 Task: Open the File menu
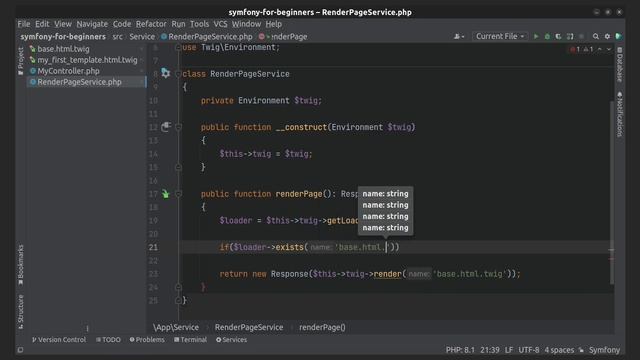[x=24, y=24]
